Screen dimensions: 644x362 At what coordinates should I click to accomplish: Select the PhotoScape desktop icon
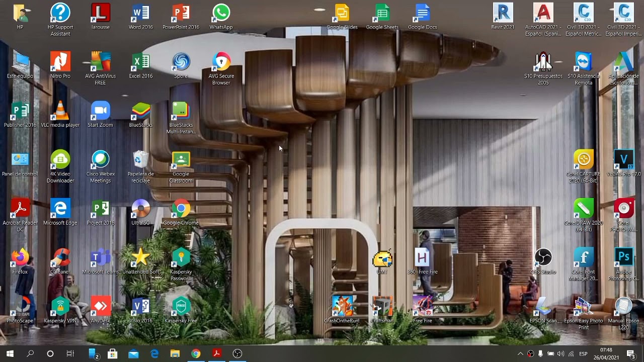tap(20, 309)
